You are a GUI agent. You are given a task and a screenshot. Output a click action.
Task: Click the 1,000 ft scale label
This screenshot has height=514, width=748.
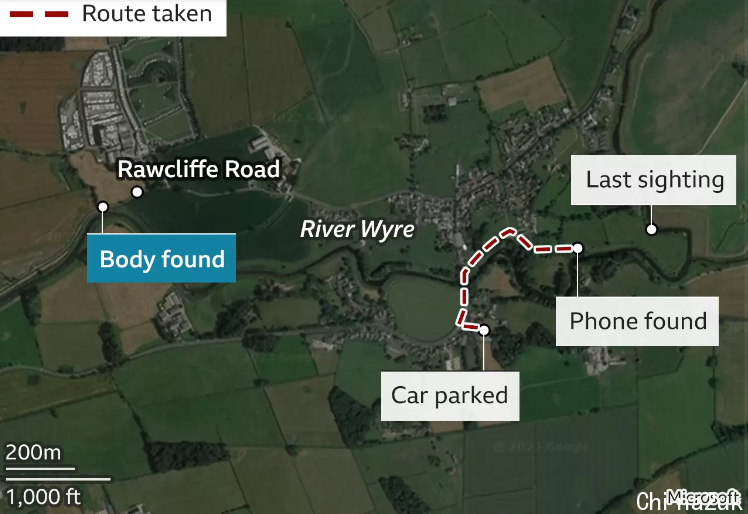pyautogui.click(x=43, y=497)
